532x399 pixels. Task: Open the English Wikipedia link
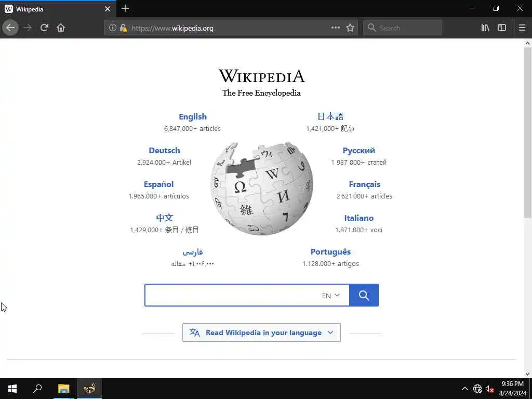(x=193, y=117)
